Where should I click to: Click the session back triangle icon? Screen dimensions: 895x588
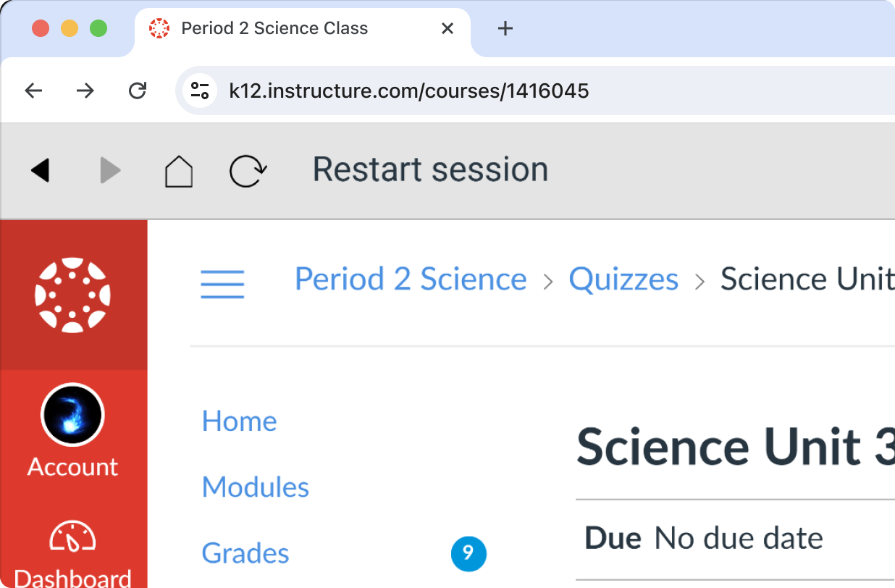41,171
